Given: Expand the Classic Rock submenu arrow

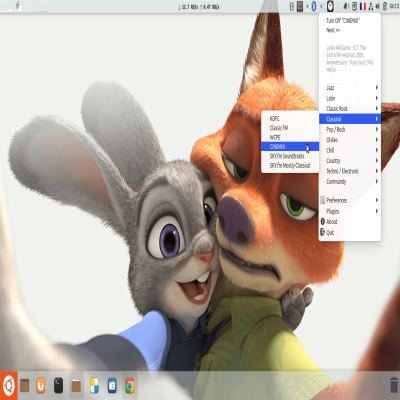Looking at the screenshot, I should [x=377, y=108].
